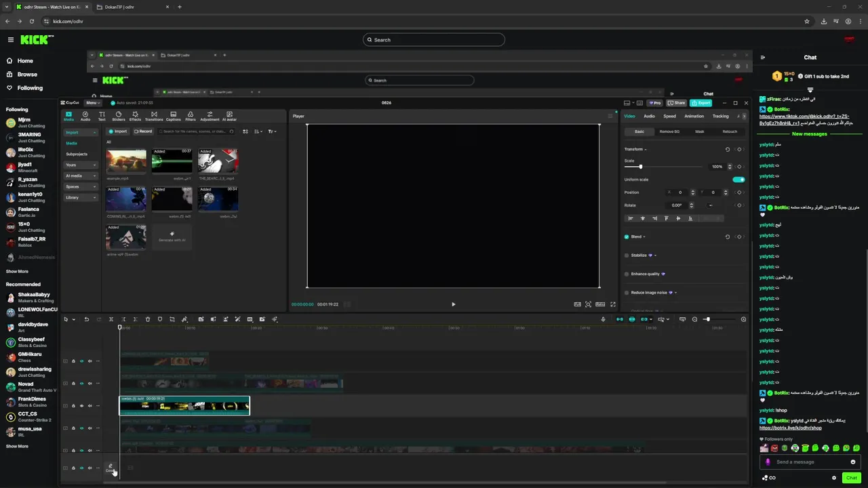The image size is (868, 488).
Task: Open the Adjustment panel
Action: point(210,116)
